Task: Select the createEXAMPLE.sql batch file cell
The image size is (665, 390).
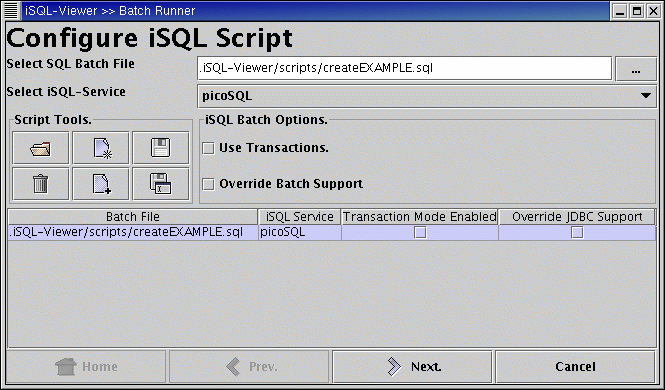Action: click(x=133, y=232)
